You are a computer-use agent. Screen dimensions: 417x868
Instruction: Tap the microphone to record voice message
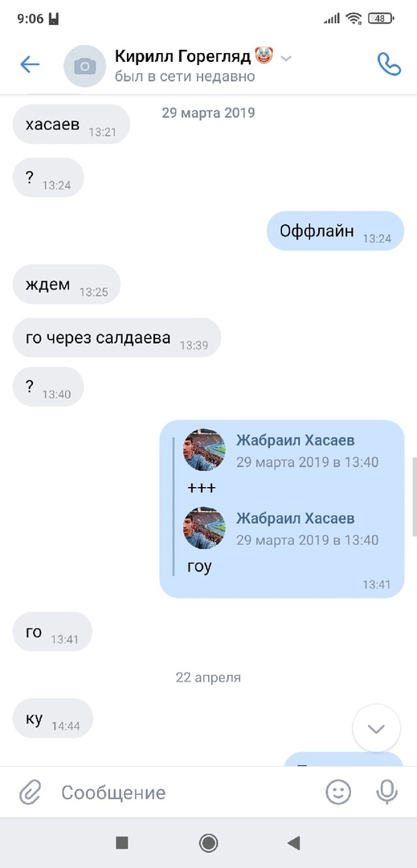pyautogui.click(x=386, y=792)
